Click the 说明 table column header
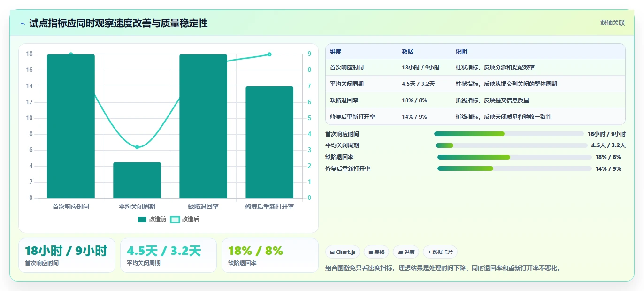 coord(461,52)
